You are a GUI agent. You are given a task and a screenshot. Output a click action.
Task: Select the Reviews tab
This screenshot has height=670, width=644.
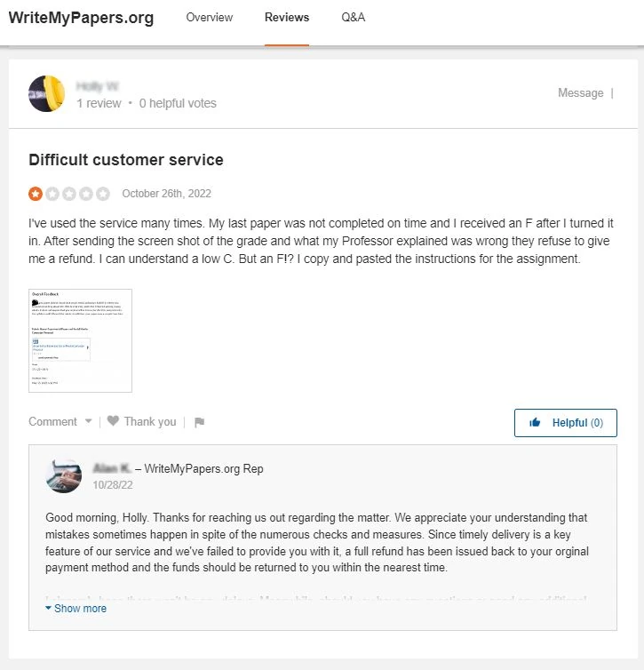coord(287,18)
